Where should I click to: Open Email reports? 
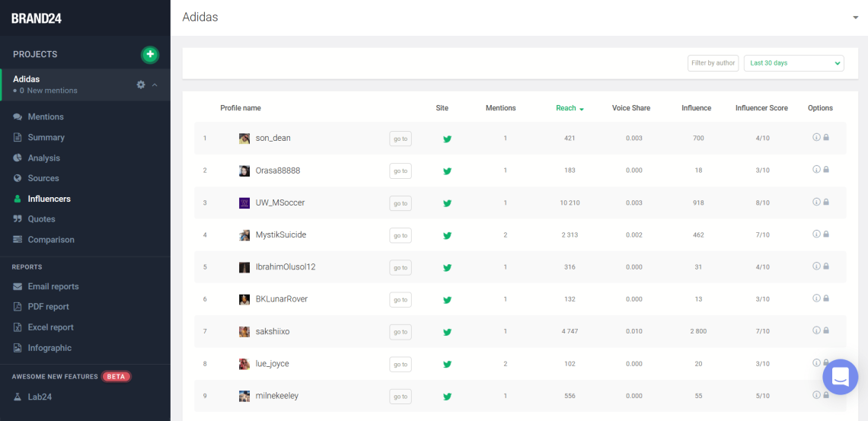click(x=53, y=286)
